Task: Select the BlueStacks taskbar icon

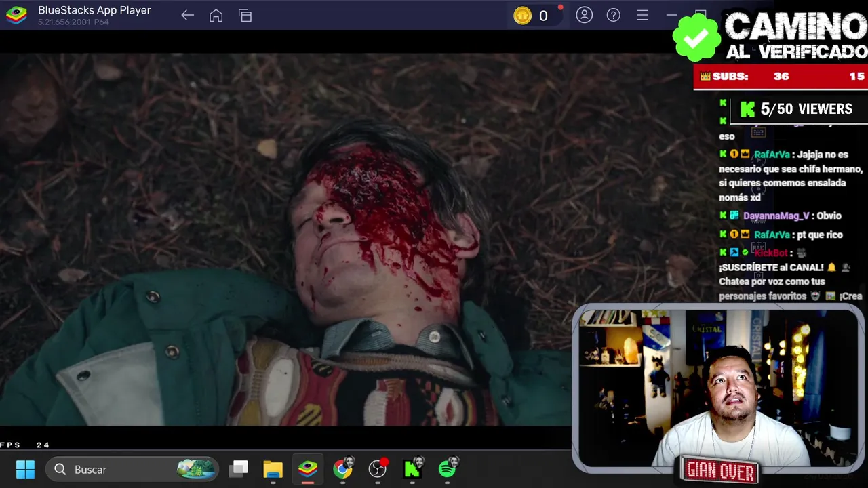Action: tap(308, 469)
